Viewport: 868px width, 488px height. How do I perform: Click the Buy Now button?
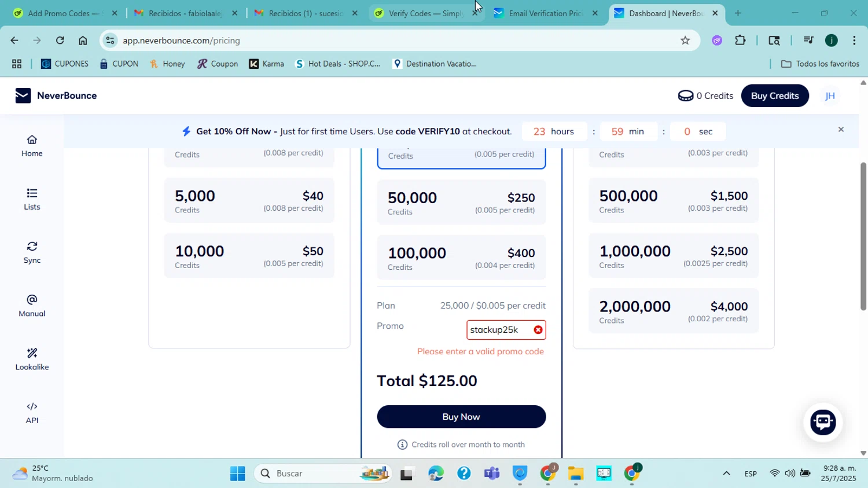(461, 417)
